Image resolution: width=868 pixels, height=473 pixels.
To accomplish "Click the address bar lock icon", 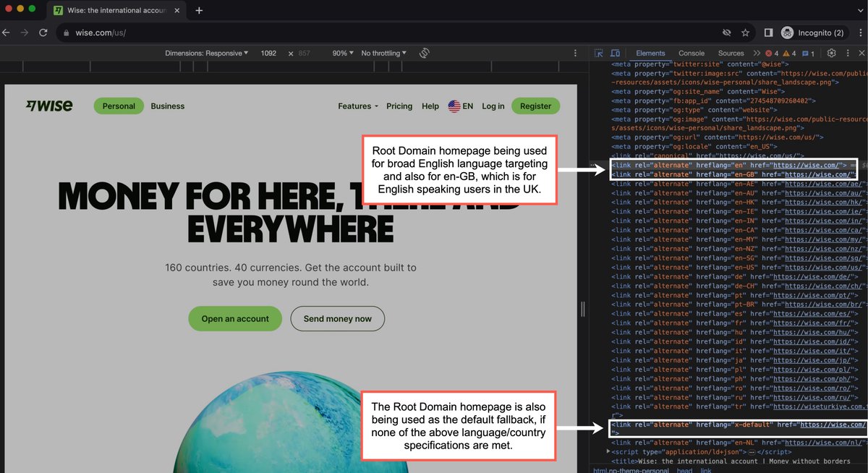I will coord(66,33).
